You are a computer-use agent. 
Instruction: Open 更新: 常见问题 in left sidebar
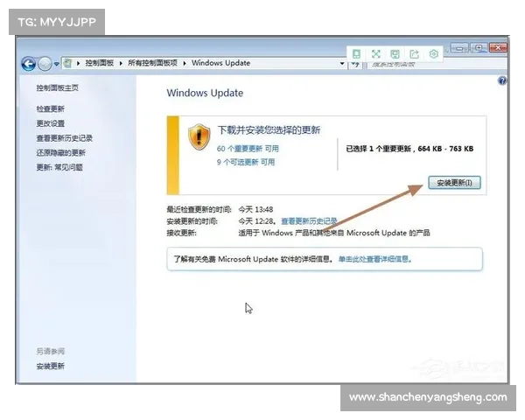[x=59, y=167]
